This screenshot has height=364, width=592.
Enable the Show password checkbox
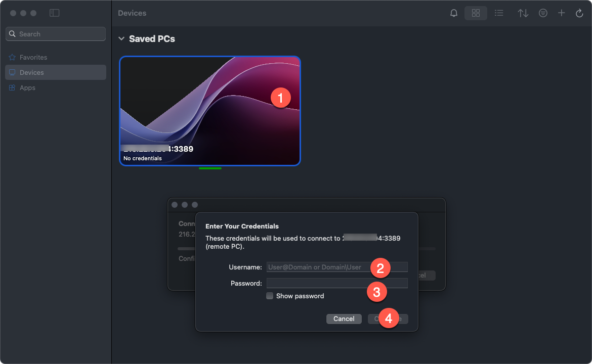[x=270, y=296]
